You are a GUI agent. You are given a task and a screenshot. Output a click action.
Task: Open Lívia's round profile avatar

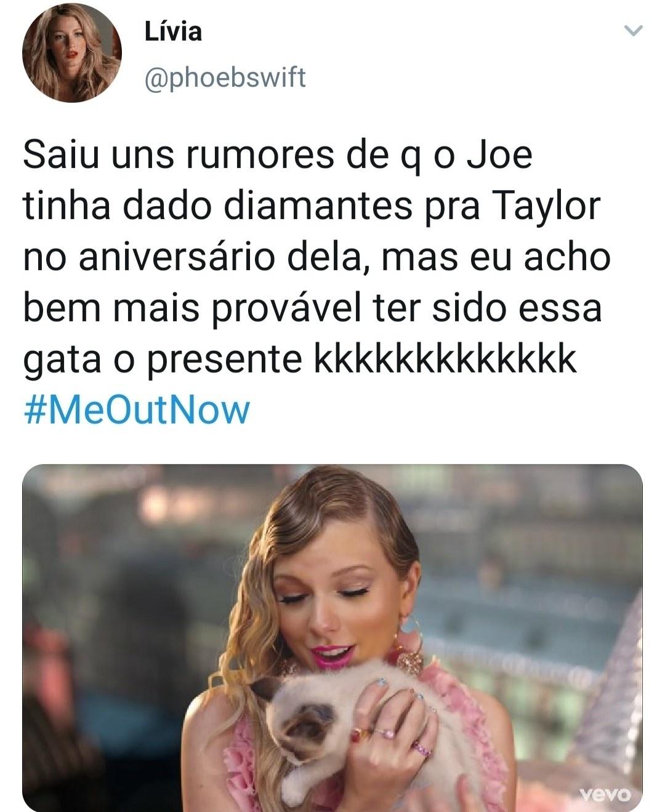(72, 52)
